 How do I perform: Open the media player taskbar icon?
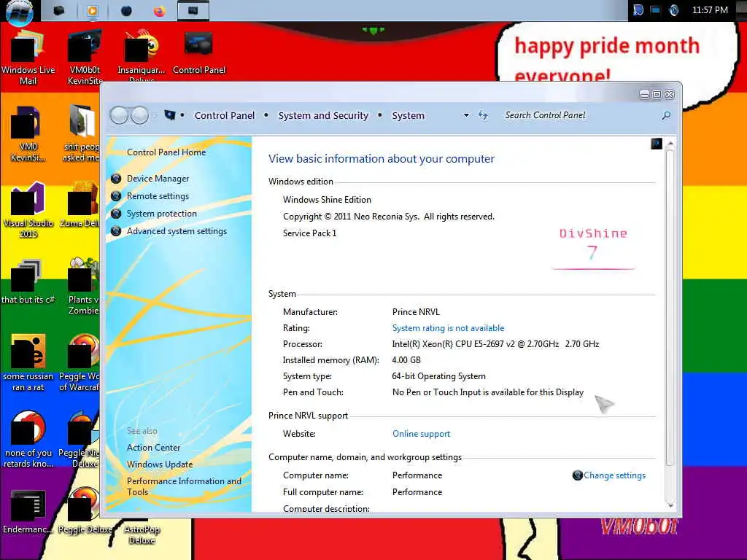(92, 11)
